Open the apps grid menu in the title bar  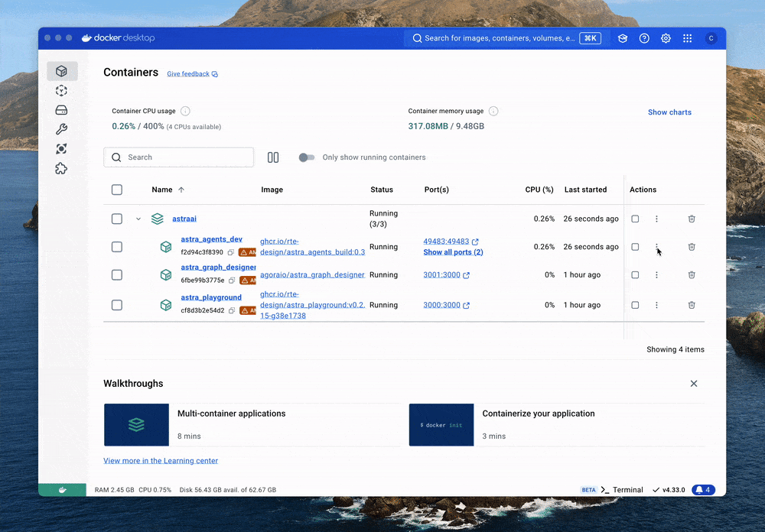click(688, 38)
